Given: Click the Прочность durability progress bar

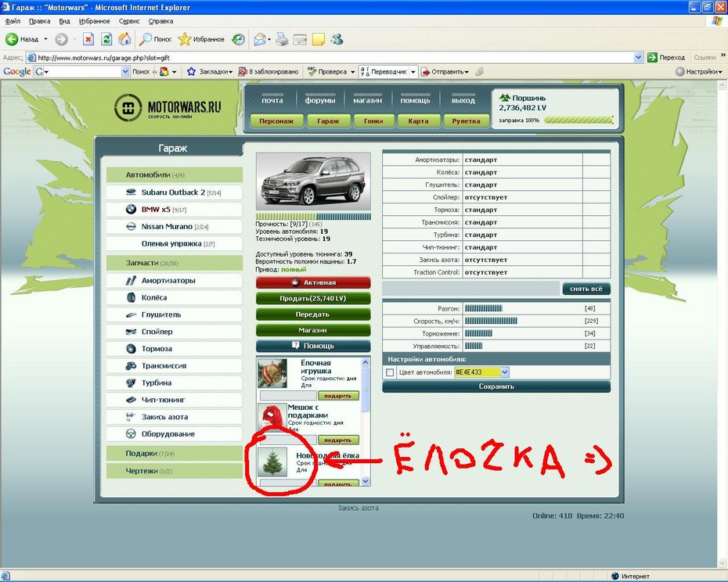Looking at the screenshot, I should click(313, 217).
